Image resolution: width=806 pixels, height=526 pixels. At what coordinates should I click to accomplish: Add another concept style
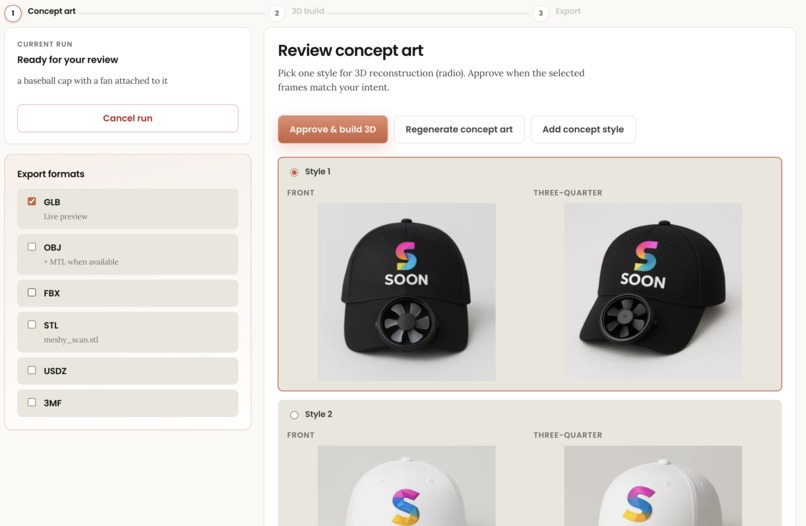tap(583, 129)
